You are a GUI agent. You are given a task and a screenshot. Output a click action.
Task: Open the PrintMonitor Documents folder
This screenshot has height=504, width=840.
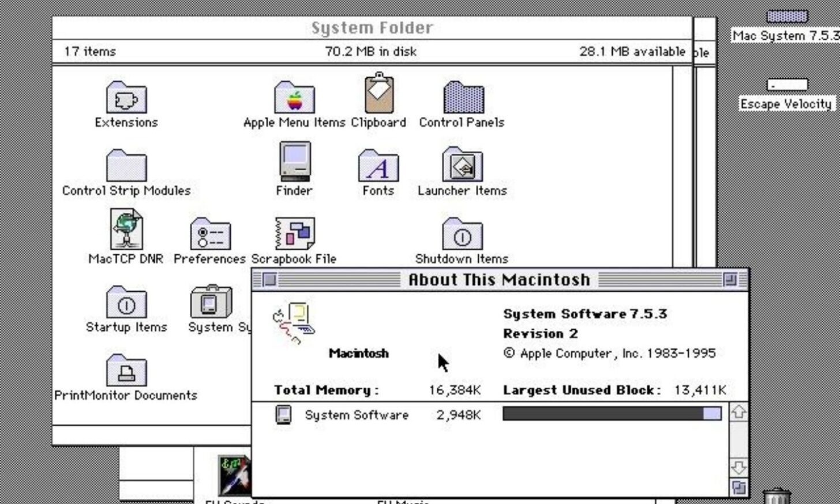click(126, 371)
